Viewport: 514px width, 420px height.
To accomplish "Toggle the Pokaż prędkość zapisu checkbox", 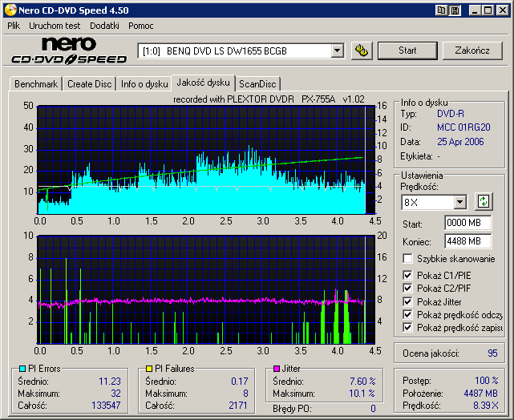I will click(407, 327).
